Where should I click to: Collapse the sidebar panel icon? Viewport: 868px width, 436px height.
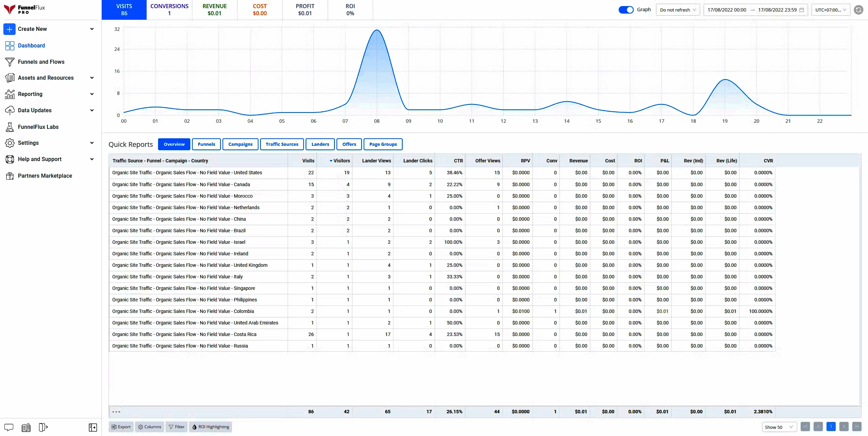(x=93, y=427)
